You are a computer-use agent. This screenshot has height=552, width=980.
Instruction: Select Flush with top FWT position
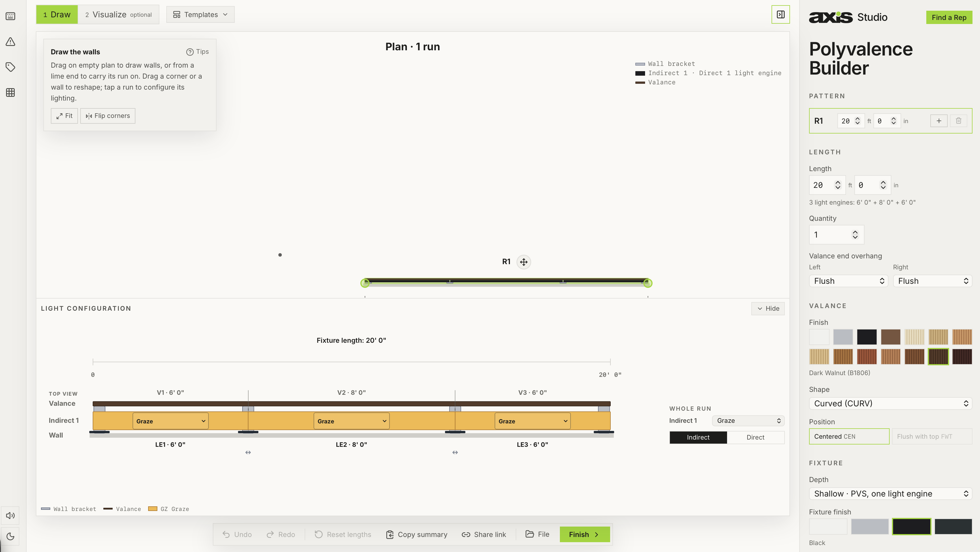pyautogui.click(x=932, y=437)
